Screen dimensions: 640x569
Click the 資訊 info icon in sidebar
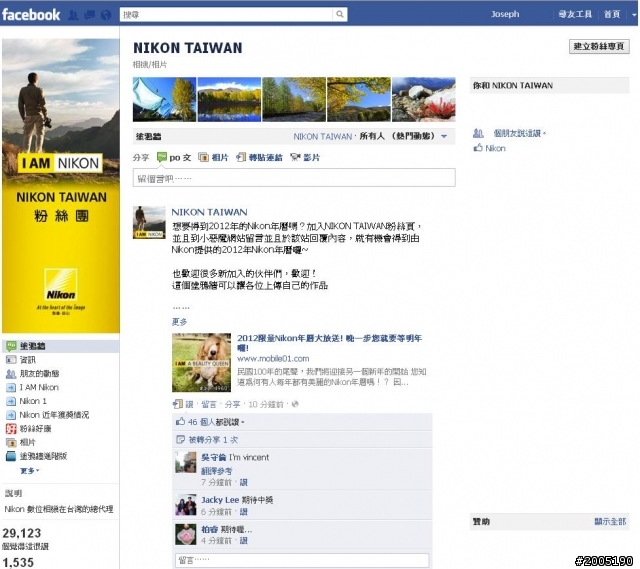(11, 360)
